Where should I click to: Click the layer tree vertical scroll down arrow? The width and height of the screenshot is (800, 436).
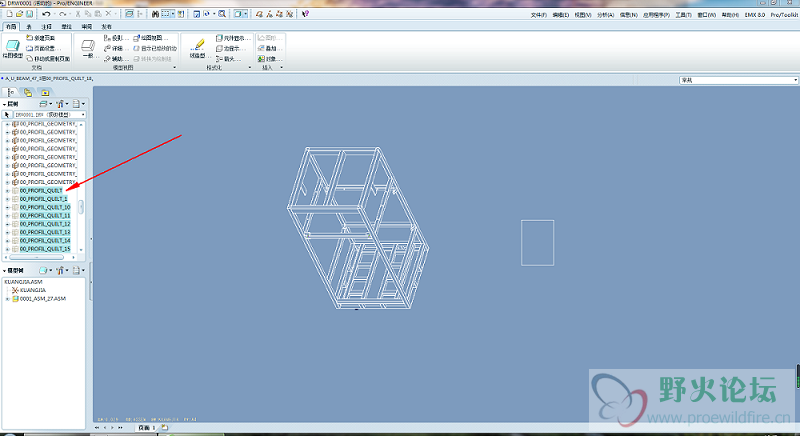pyautogui.click(x=82, y=250)
